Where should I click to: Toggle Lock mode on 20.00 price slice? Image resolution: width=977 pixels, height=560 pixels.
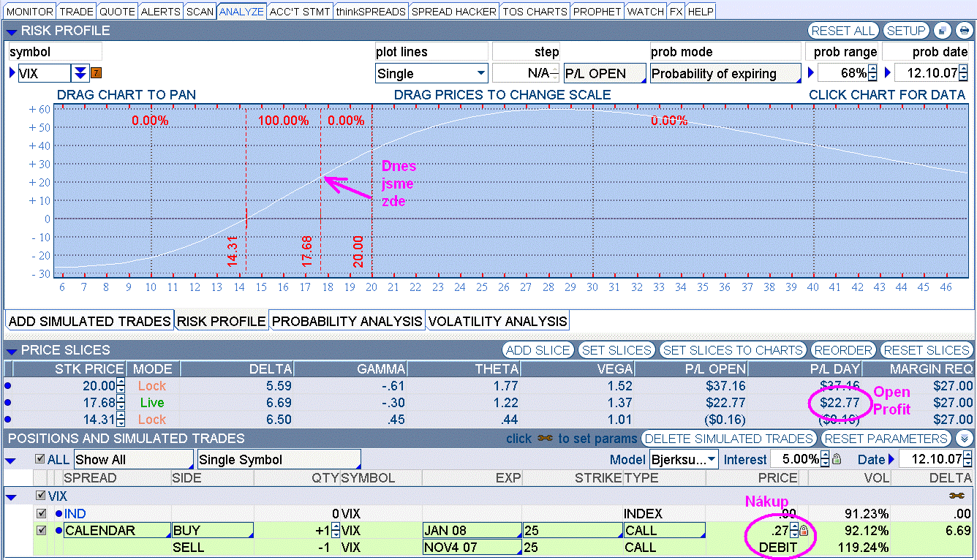(x=152, y=386)
